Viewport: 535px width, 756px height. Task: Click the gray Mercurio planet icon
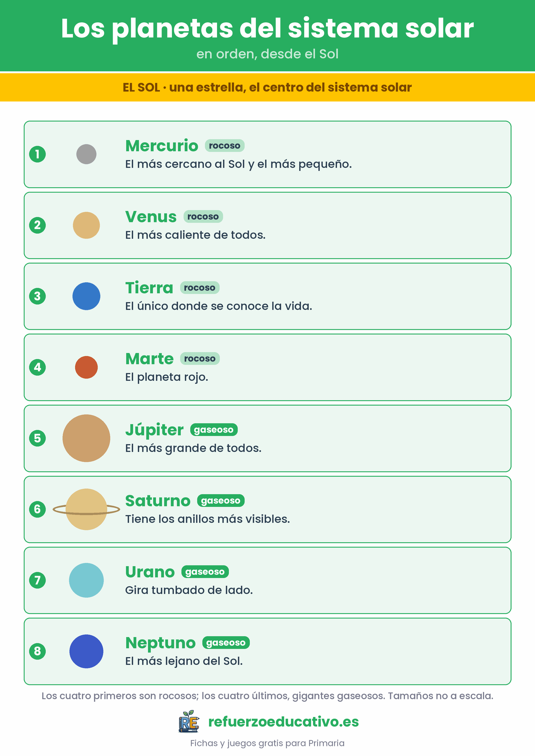86,154
